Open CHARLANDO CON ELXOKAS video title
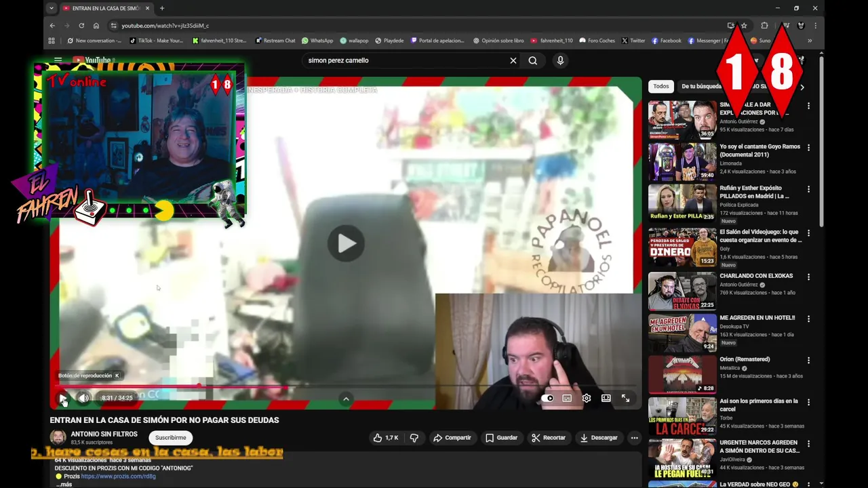 click(756, 277)
